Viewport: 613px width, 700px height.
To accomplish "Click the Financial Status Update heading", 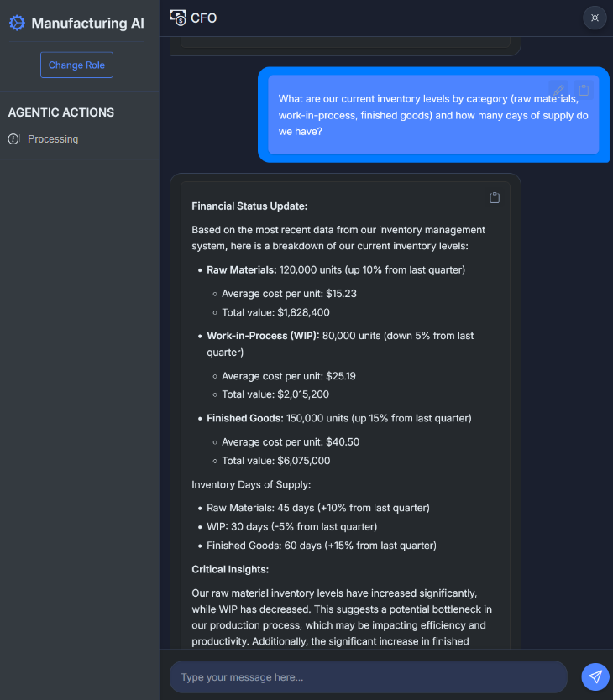I will pyautogui.click(x=236, y=206).
